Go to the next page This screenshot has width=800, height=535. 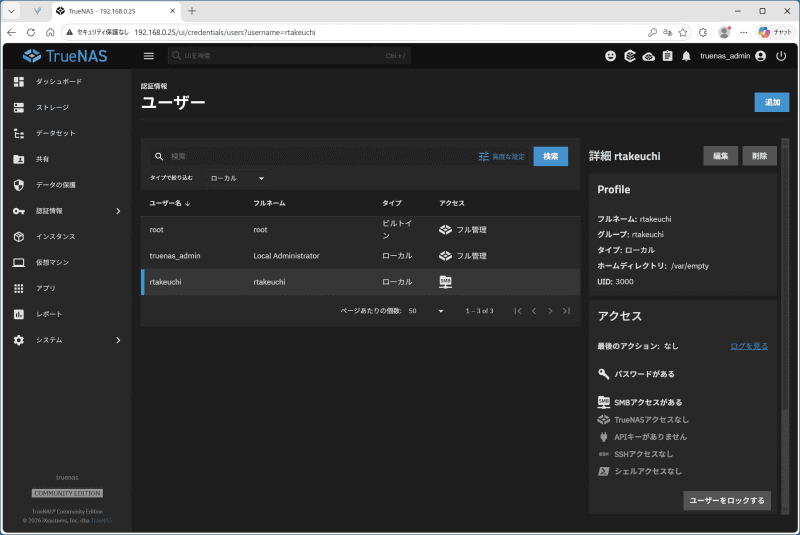(550, 311)
